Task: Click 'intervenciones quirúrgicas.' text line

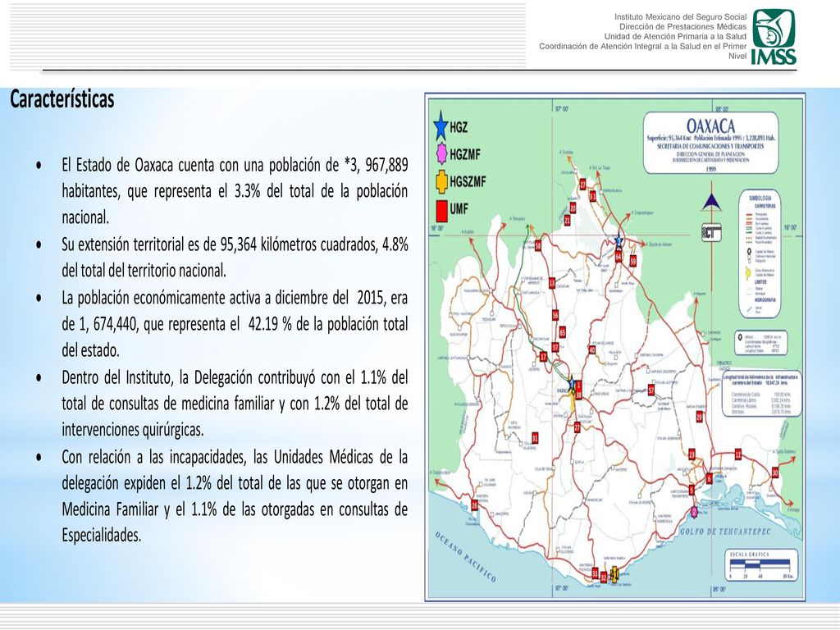Action: click(x=133, y=430)
